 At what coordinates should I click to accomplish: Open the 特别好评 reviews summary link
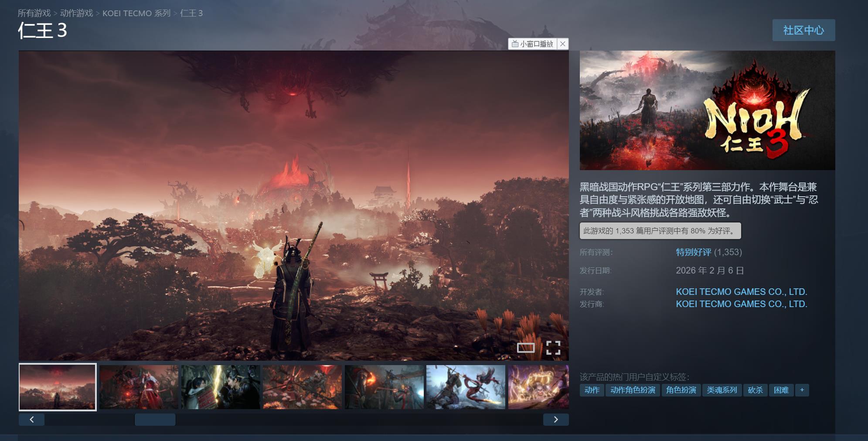pyautogui.click(x=693, y=252)
